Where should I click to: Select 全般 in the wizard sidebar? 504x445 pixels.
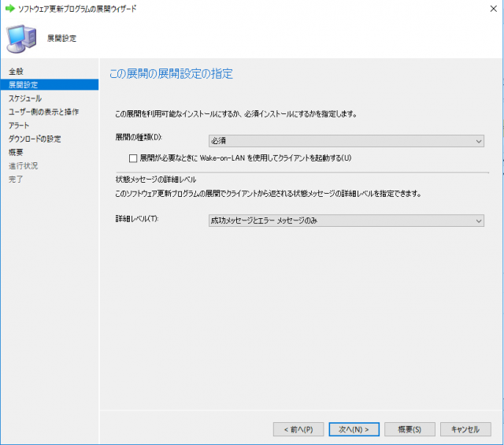click(17, 72)
